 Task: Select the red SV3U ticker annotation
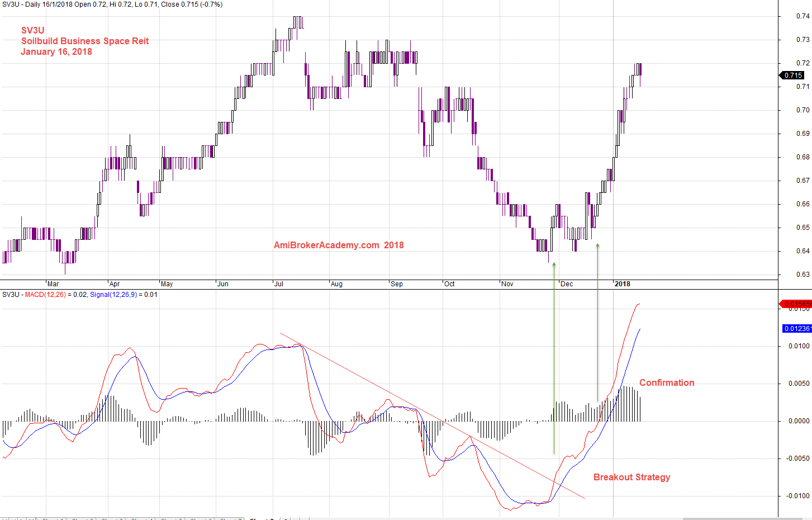[33, 30]
